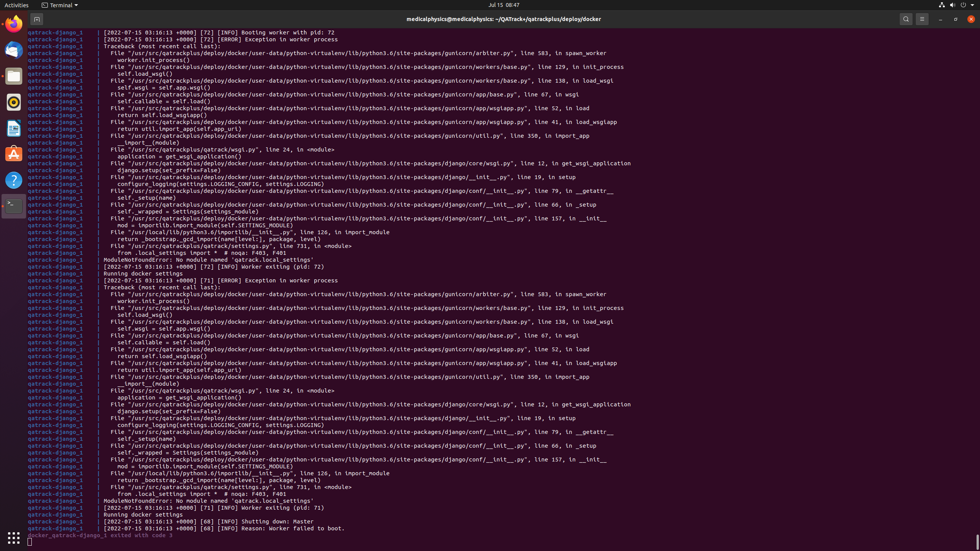Screen dimensions: 980x551
Task: Open the Terminal application menu dropdown
Action: click(x=59, y=5)
